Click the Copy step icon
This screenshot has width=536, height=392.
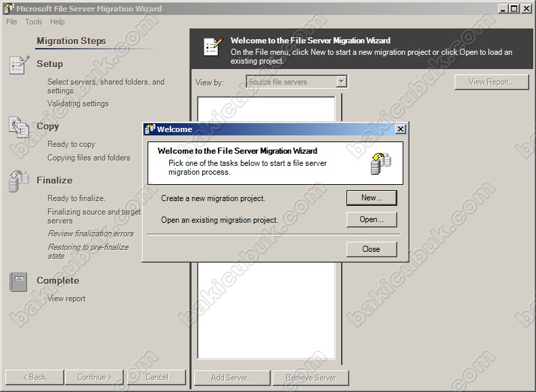19,127
